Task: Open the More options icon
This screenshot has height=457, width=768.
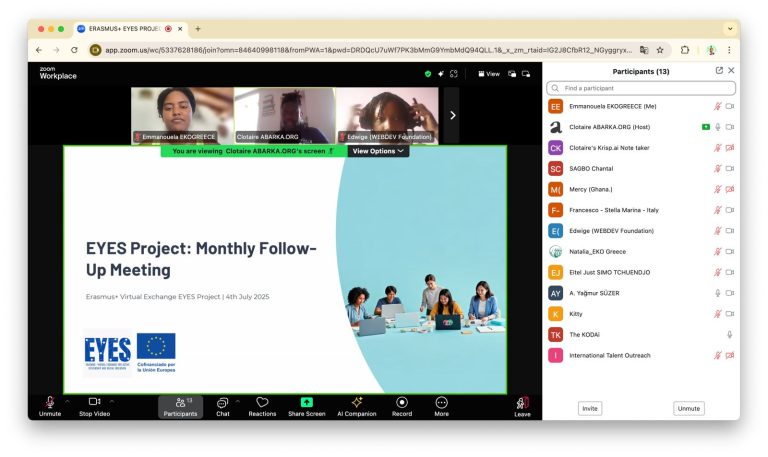Action: coord(441,402)
